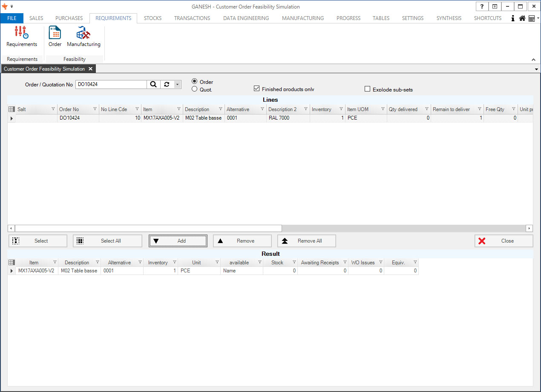Select the Order radio button
541x392 pixels.
(195, 81)
